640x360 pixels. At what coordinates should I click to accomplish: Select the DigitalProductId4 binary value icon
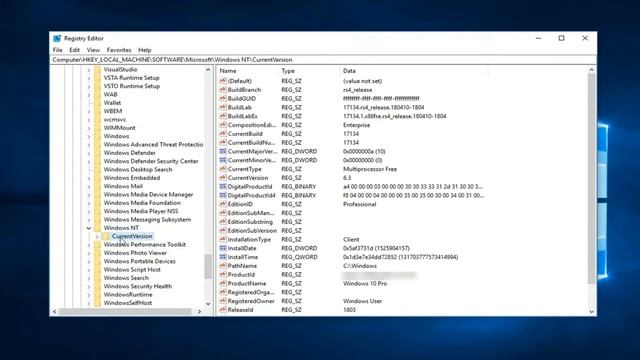coord(223,196)
